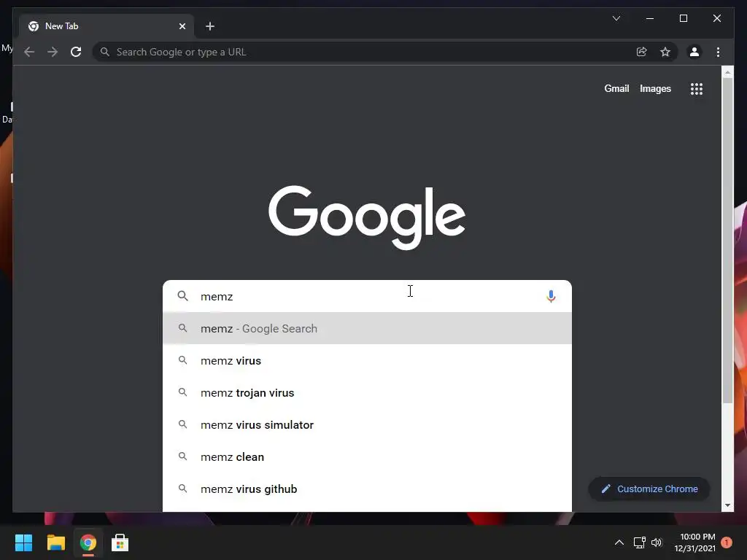
Task: Open File Explorer from the taskbar
Action: pos(55,542)
